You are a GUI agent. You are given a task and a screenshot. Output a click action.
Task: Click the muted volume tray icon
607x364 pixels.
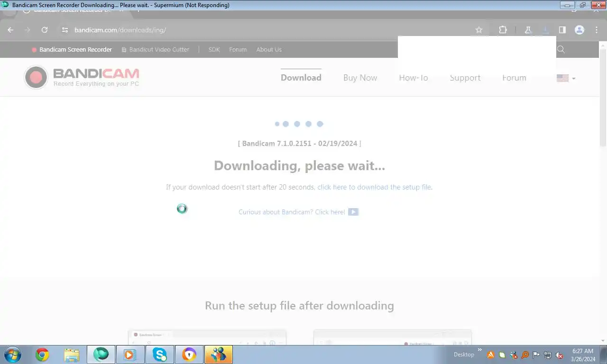(x=559, y=355)
